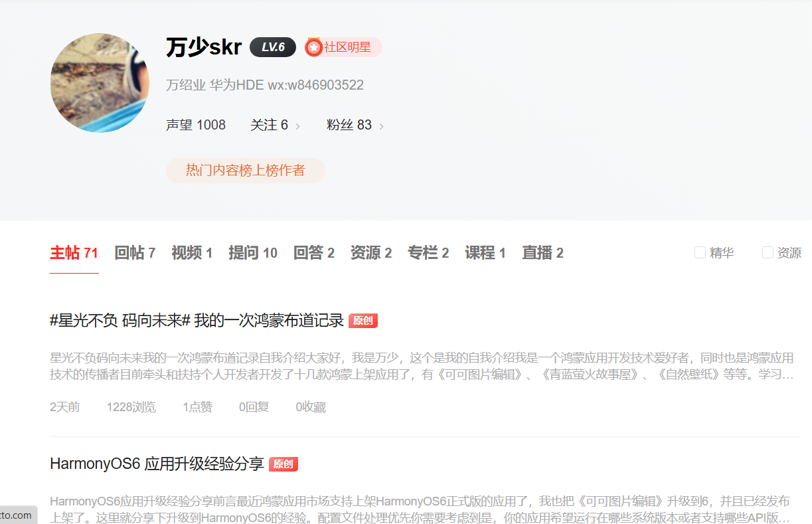This screenshot has width=812, height=524.
Task: Select the 主帖 71 tab
Action: [x=74, y=253]
